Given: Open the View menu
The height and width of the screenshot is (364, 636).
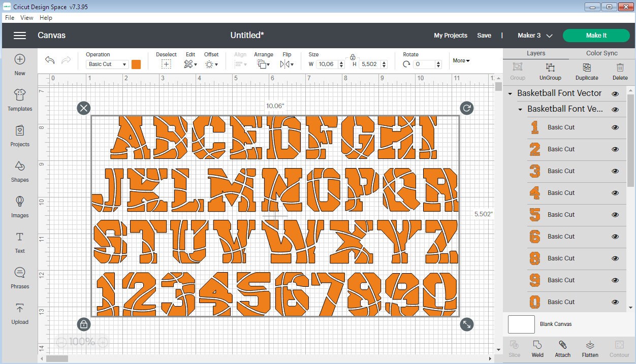Looking at the screenshot, I should pos(26,17).
